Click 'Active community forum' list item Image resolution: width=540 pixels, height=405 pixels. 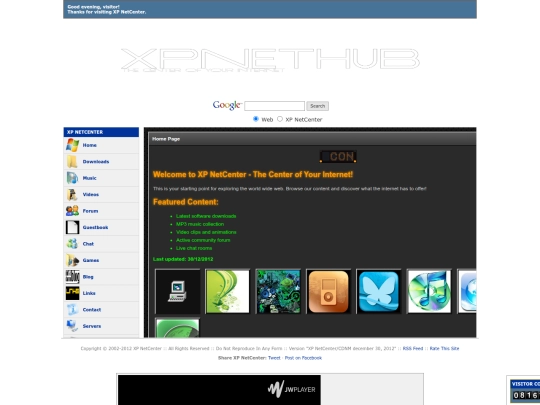point(203,240)
